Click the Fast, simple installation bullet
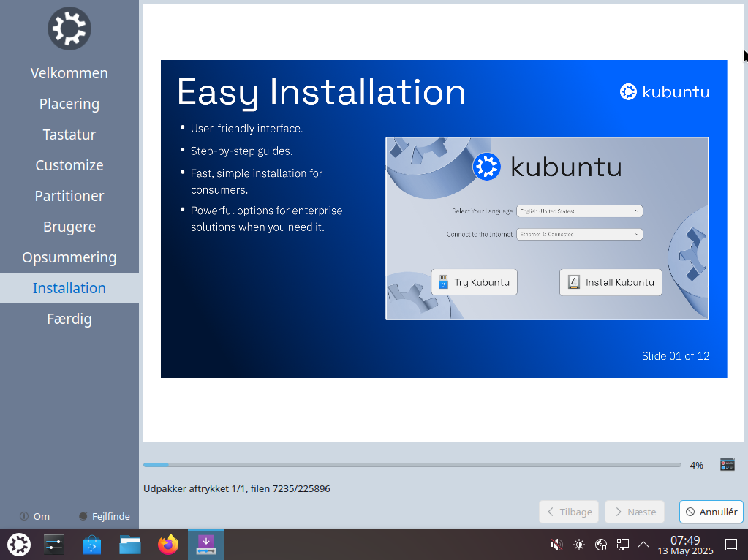Viewport: 748px width, 560px height. coord(257,181)
